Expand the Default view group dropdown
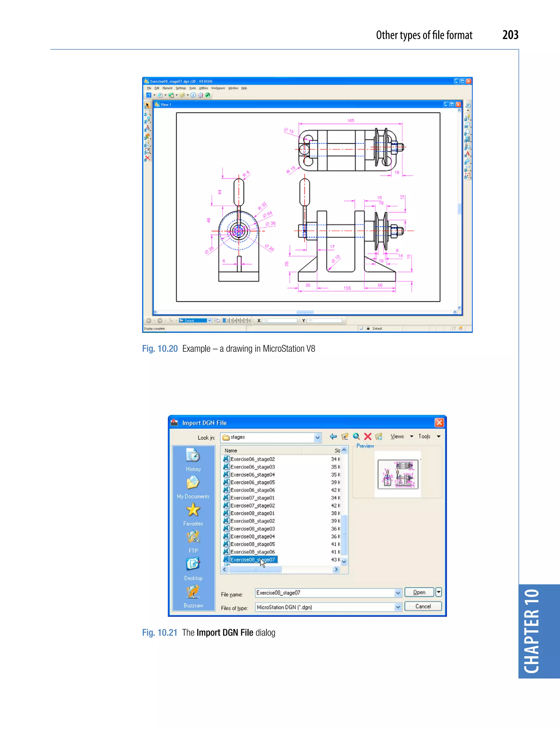Image resolution: width=560 pixels, height=729 pixels. (x=209, y=321)
